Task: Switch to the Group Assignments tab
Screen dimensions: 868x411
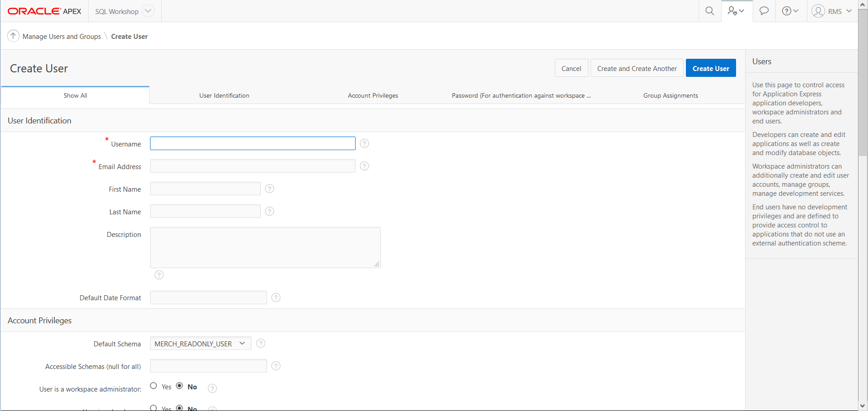Action: [671, 95]
